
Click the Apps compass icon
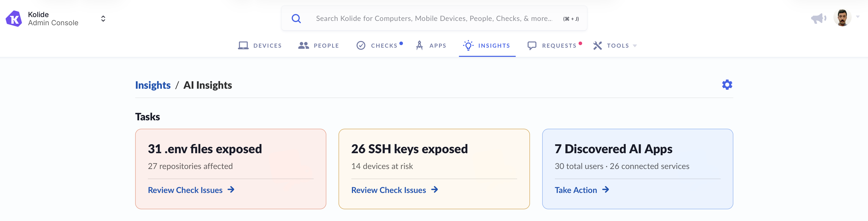coord(419,46)
